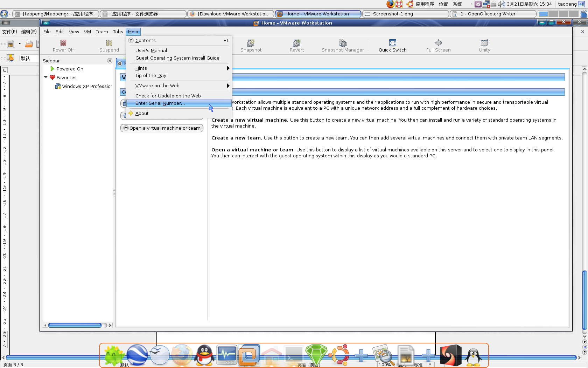Click the Ubuntu logo dock icon
Screen dimensions: 588x368
point(339,355)
